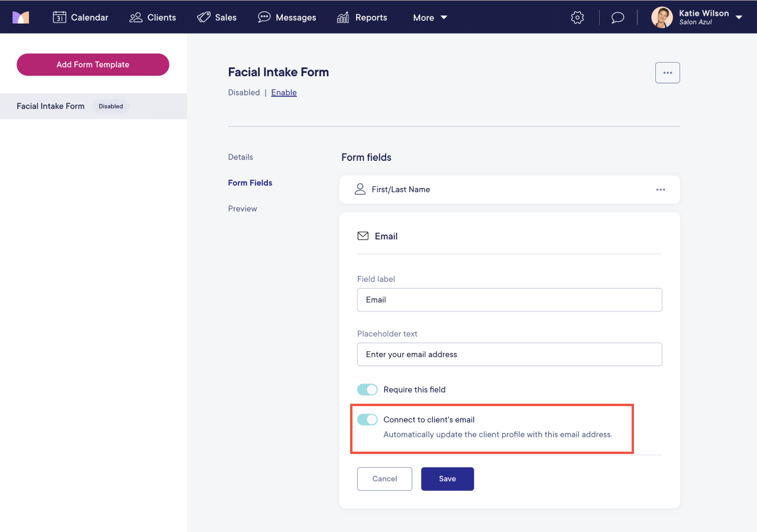Open the chat bubble icon
Image resolution: width=757 pixels, height=532 pixels.
point(617,17)
